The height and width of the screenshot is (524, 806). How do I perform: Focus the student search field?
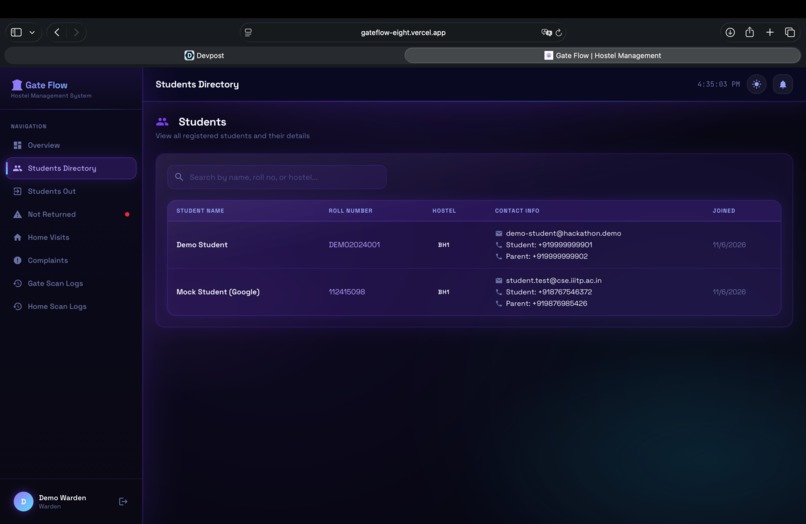coord(277,177)
